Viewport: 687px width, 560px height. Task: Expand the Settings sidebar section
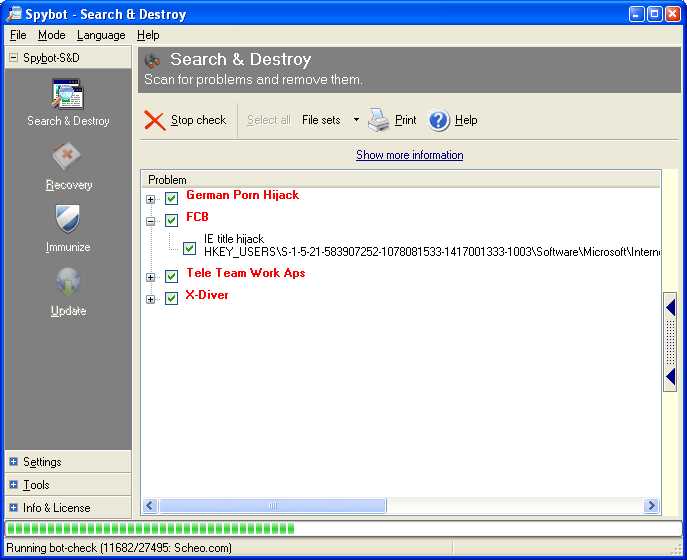(14, 462)
